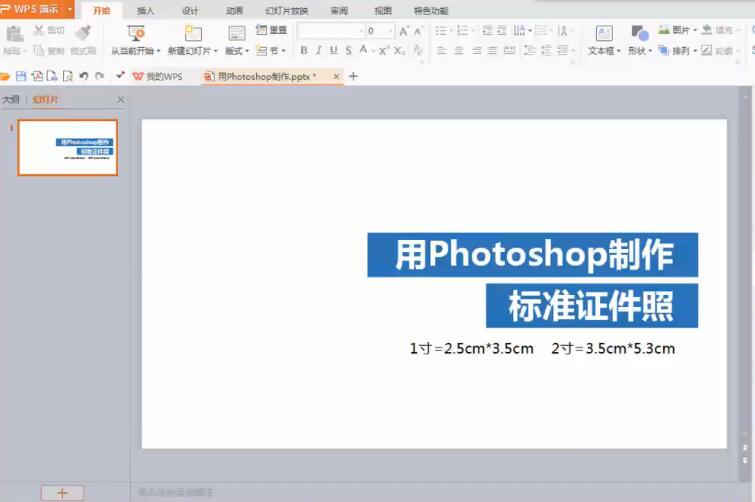Viewport: 755px width, 502px height.
Task: Click the Print preview icon
Action: (x=68, y=76)
